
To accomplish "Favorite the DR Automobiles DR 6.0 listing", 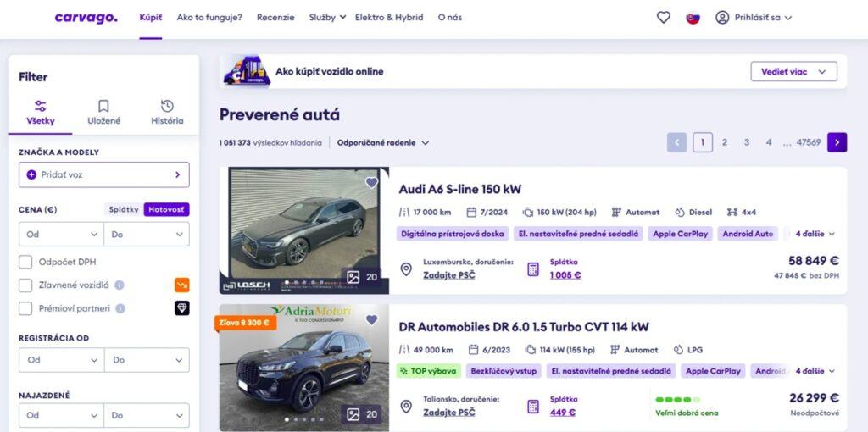I will (371, 319).
